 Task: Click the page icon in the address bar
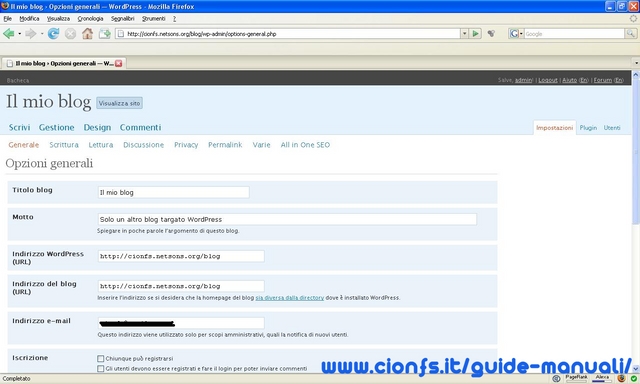coord(120,34)
